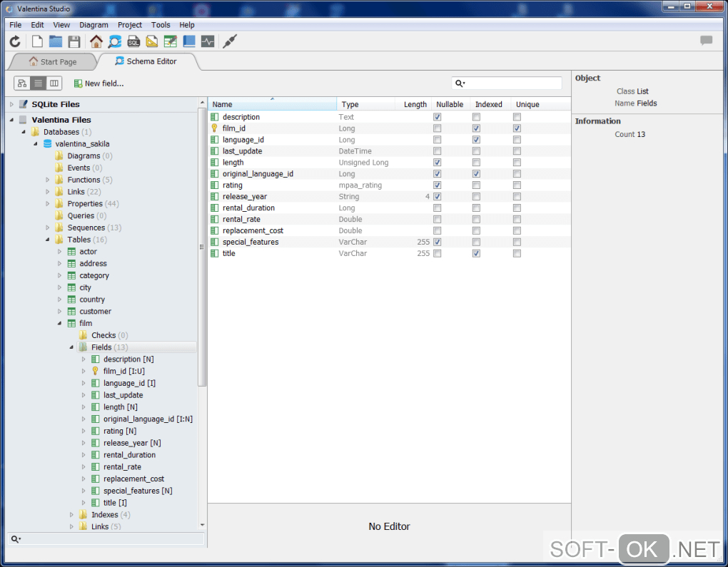Open the diagram editor ruler icon

pos(152,42)
